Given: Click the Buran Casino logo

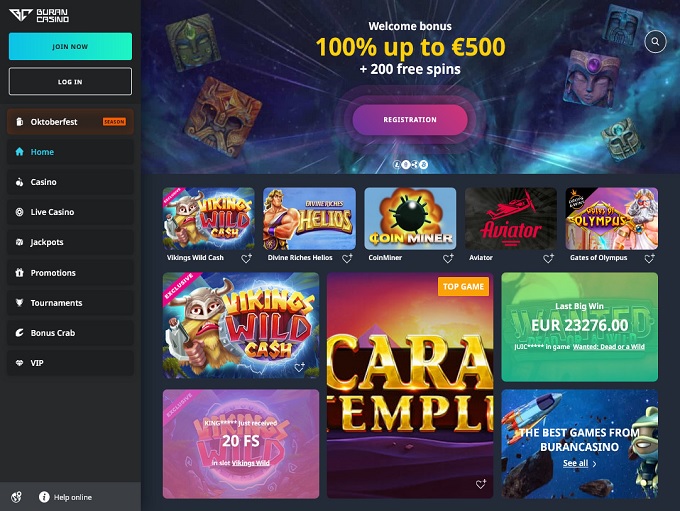Looking at the screenshot, I should pos(39,15).
